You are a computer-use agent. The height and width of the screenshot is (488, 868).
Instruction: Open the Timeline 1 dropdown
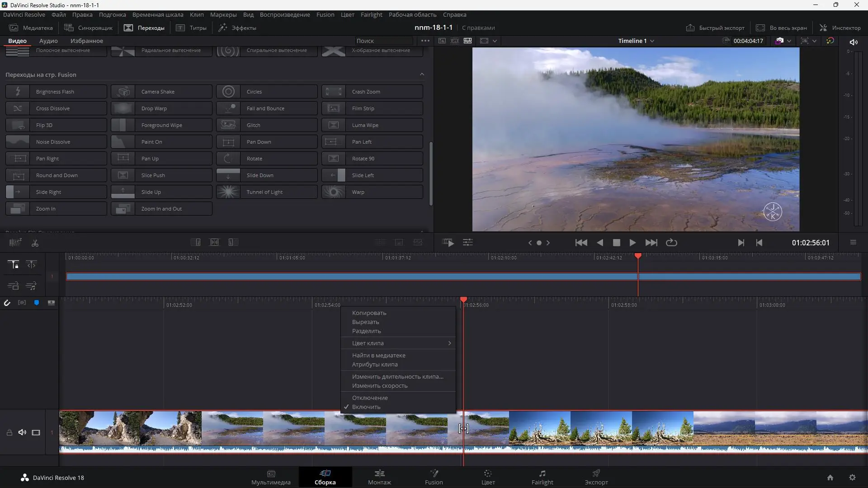636,41
